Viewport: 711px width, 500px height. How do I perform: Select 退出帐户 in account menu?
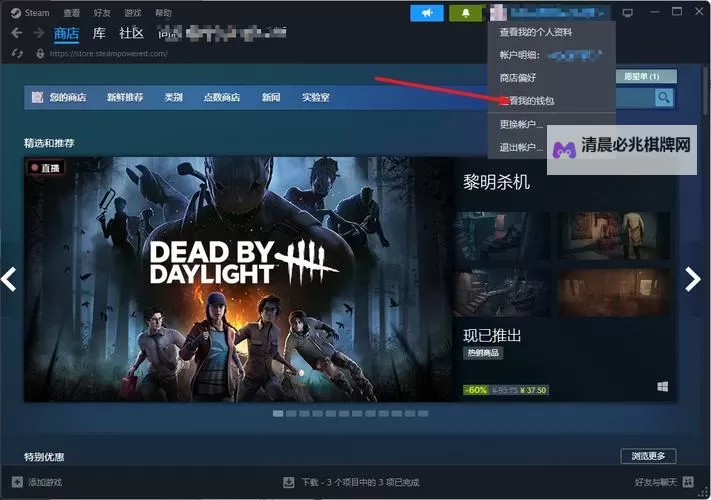[521, 147]
